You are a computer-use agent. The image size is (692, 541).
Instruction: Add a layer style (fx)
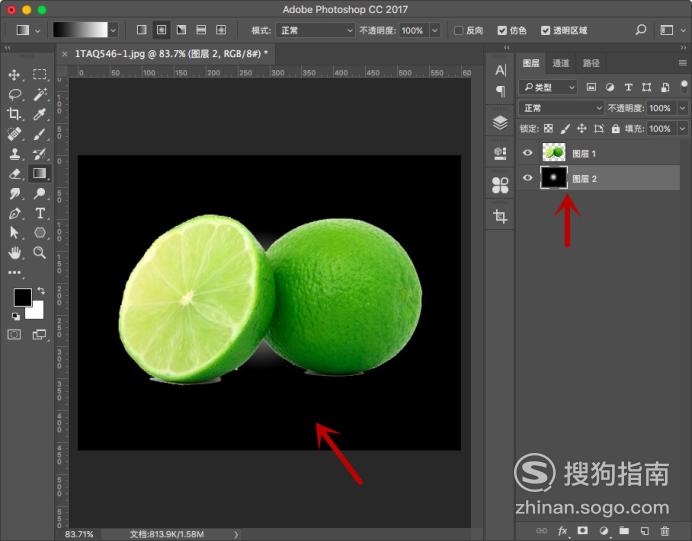click(x=562, y=531)
